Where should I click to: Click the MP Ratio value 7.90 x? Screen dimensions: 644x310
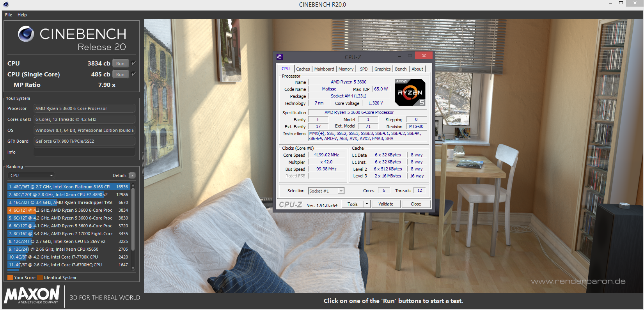[x=106, y=85]
